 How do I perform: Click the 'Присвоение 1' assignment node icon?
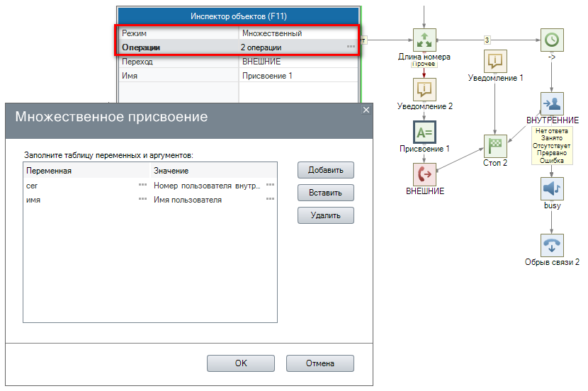[x=424, y=132]
